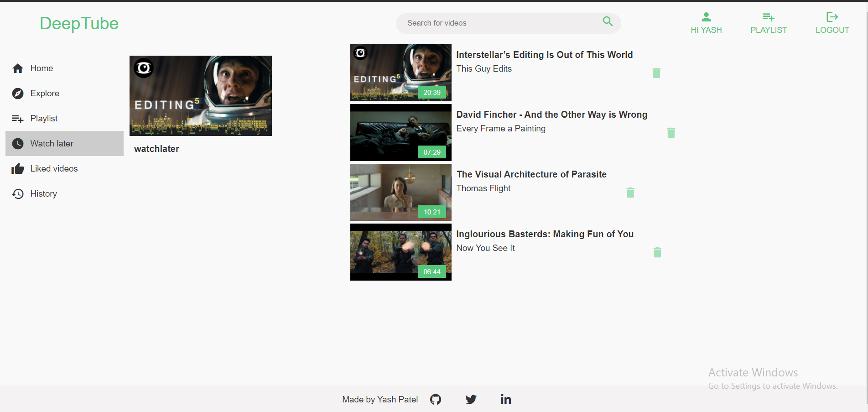Click the Home sidebar icon
Viewport: 868px width, 412px height.
tap(18, 68)
